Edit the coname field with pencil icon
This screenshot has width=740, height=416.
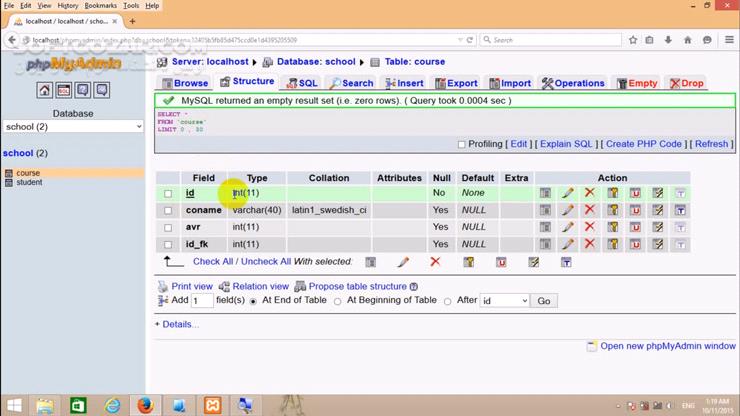[568, 210]
